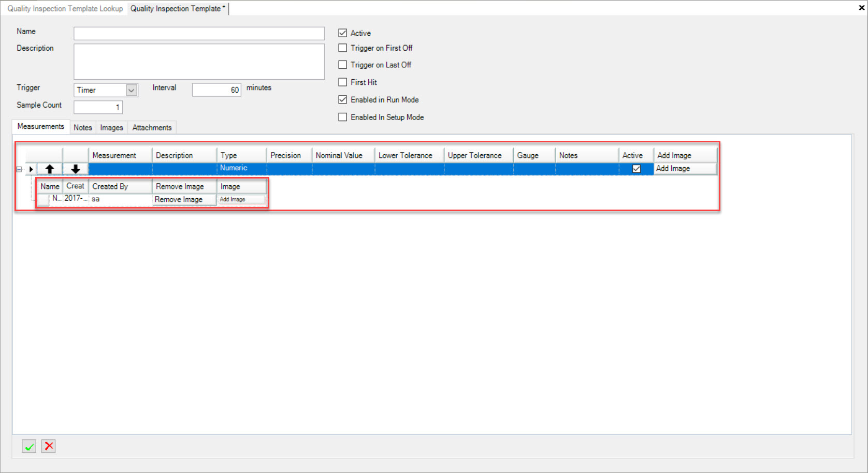Click Add Image button in measurement row
The image size is (868, 473).
[685, 169]
